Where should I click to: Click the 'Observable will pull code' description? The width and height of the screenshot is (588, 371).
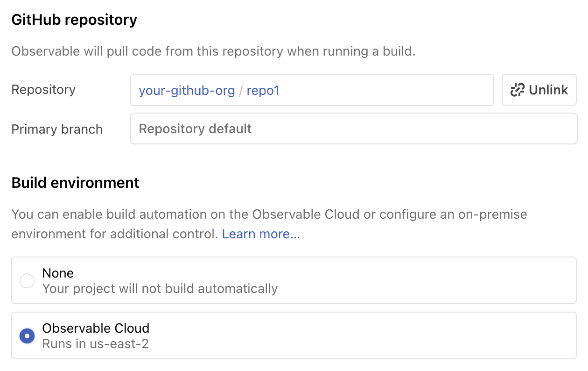pyautogui.click(x=213, y=51)
